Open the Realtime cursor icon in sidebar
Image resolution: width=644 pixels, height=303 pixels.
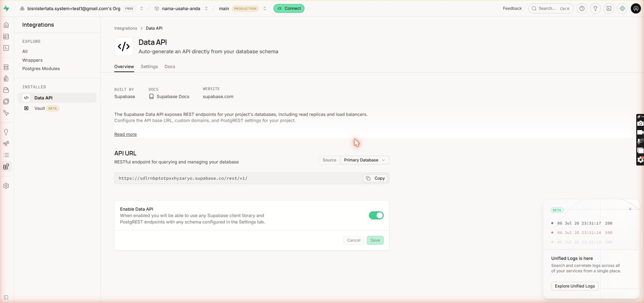[x=6, y=113]
